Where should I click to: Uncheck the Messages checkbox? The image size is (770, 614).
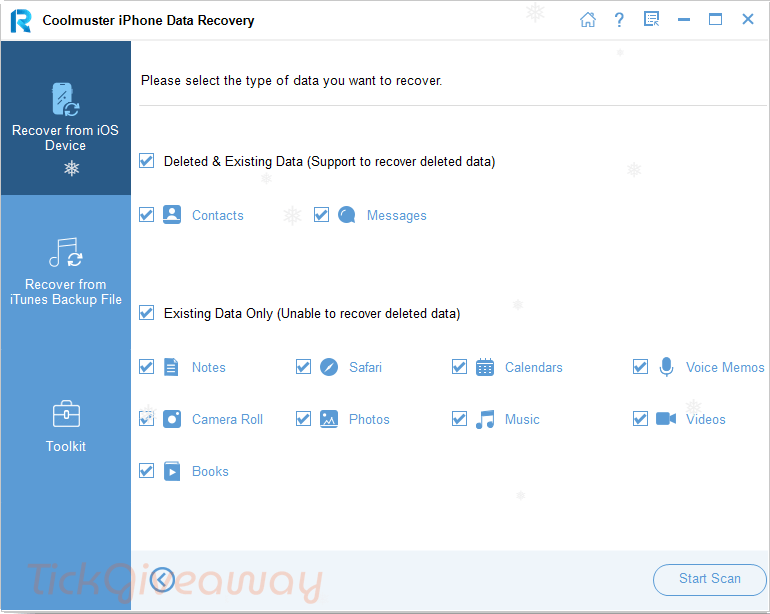(x=321, y=215)
